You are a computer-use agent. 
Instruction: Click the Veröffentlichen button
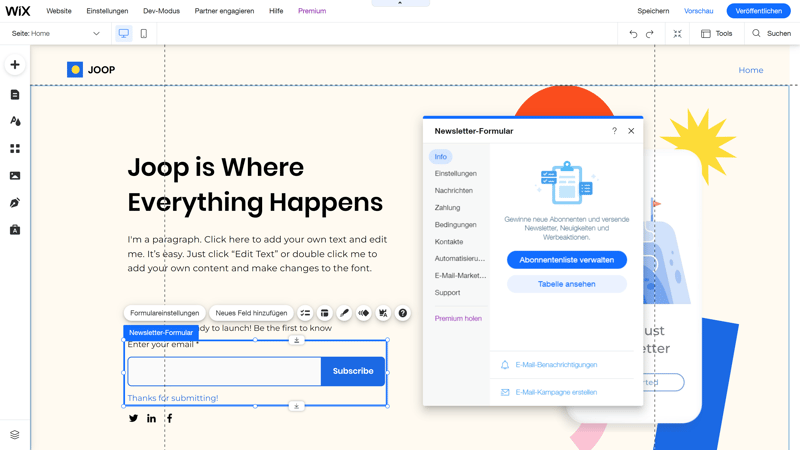coord(758,11)
